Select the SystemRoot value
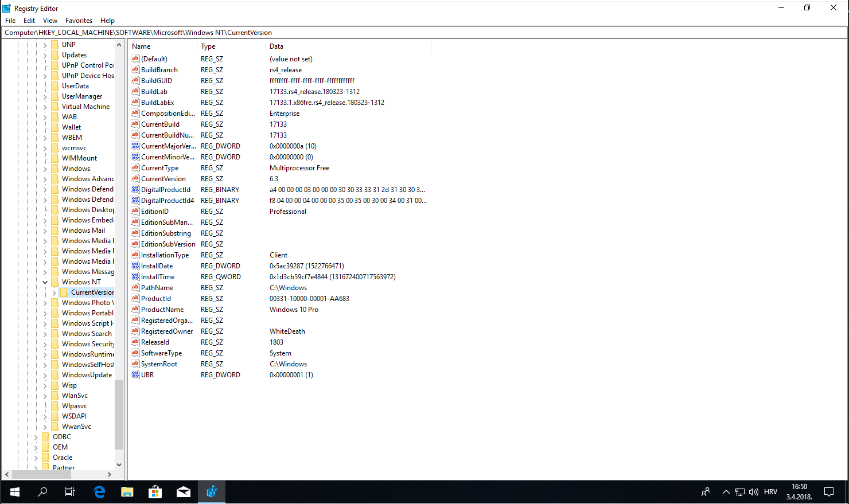The height and width of the screenshot is (504, 849). [x=159, y=364]
